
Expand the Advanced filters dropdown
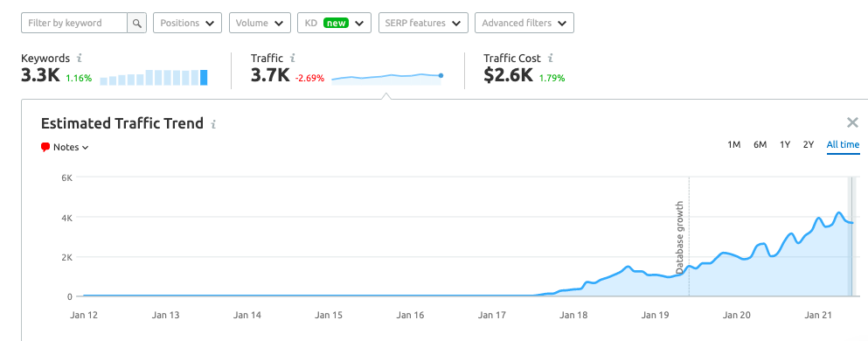[524, 24]
